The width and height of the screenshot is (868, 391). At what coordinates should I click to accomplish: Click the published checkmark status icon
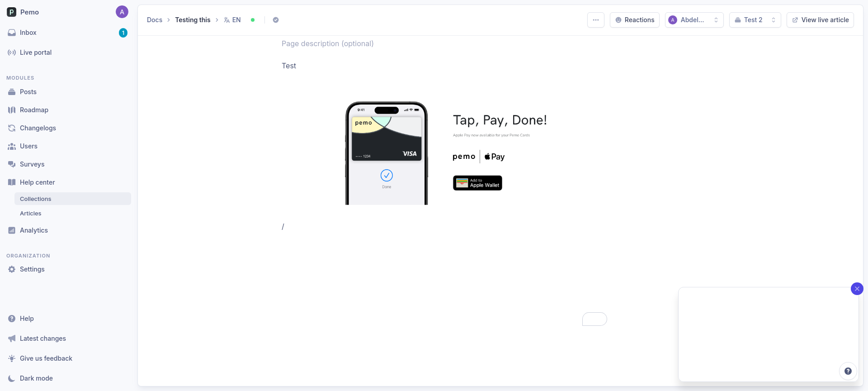pos(276,20)
